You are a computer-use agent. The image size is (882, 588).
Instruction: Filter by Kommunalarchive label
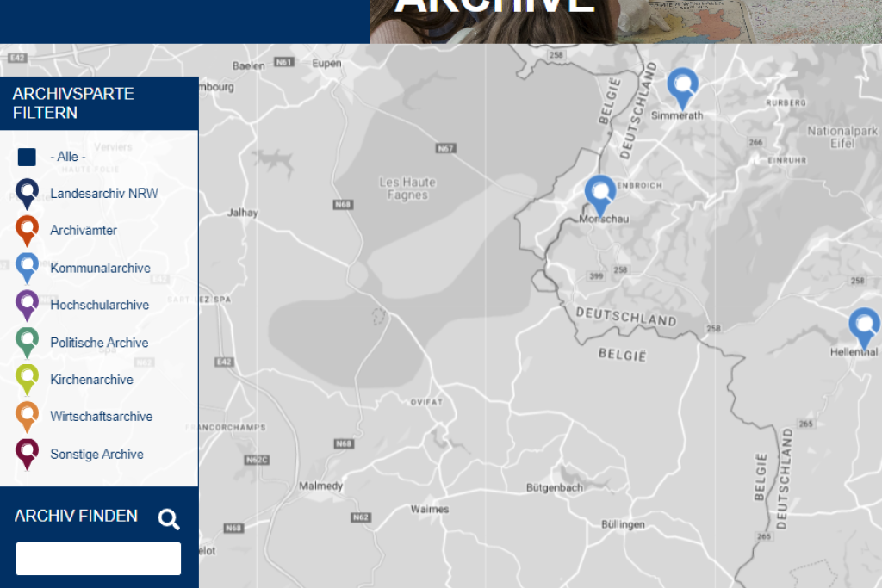[100, 268]
